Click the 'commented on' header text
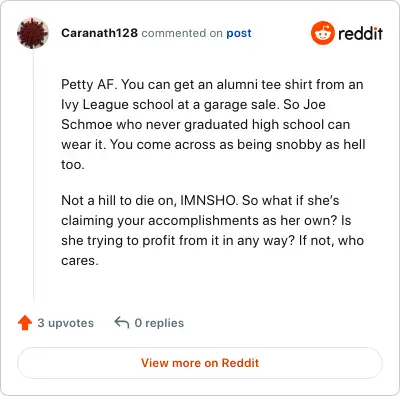 pyautogui.click(x=182, y=33)
